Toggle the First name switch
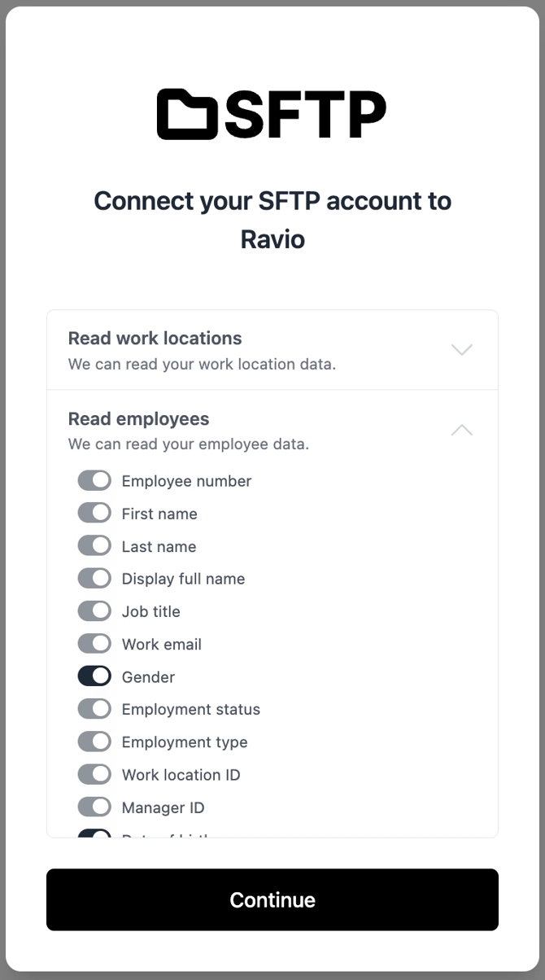The width and height of the screenshot is (545, 980). pyautogui.click(x=94, y=514)
